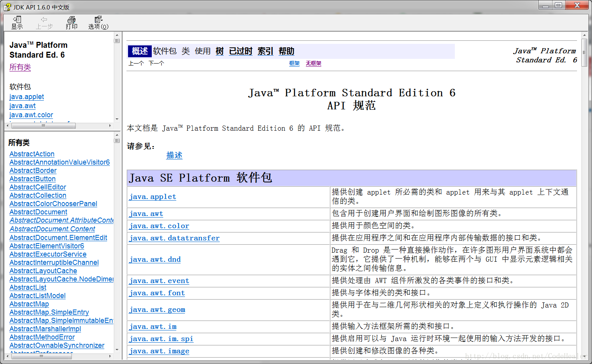Open the AbstractColorChooserPanel class link
The width and height of the screenshot is (592, 364).
click(x=53, y=204)
